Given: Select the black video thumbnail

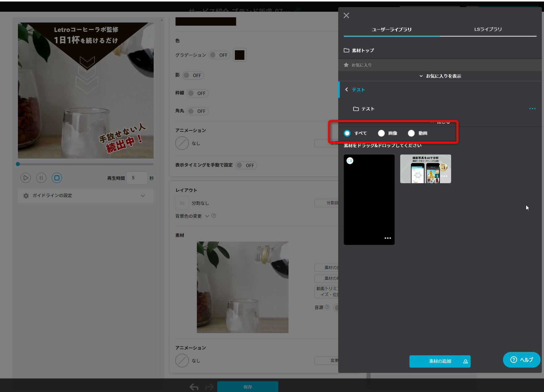Looking at the screenshot, I should tap(369, 200).
